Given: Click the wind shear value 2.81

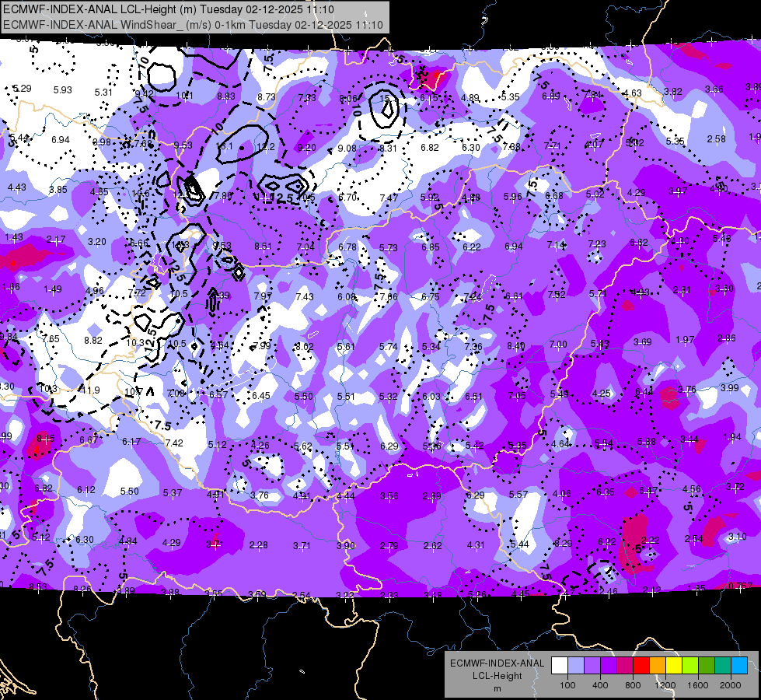Looking at the screenshot, I should tap(682, 290).
